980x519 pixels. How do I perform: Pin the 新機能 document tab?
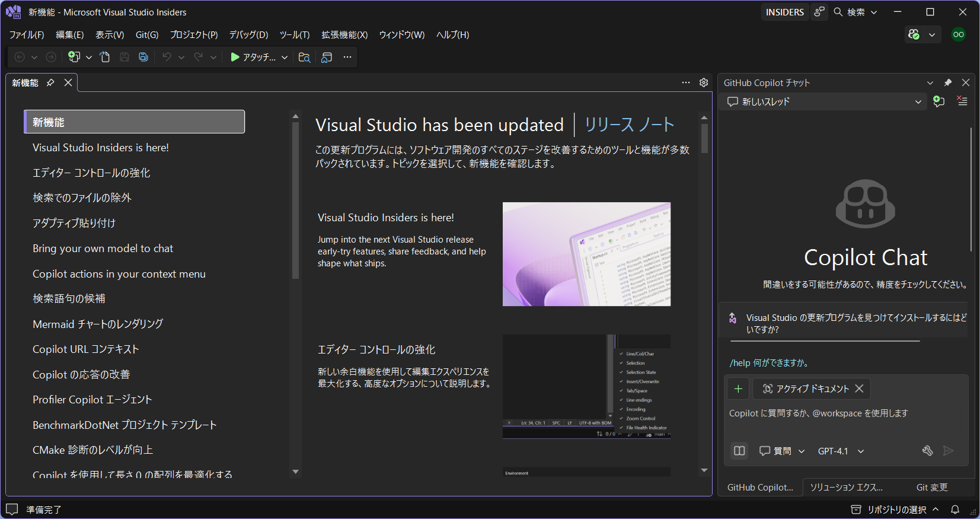point(50,82)
